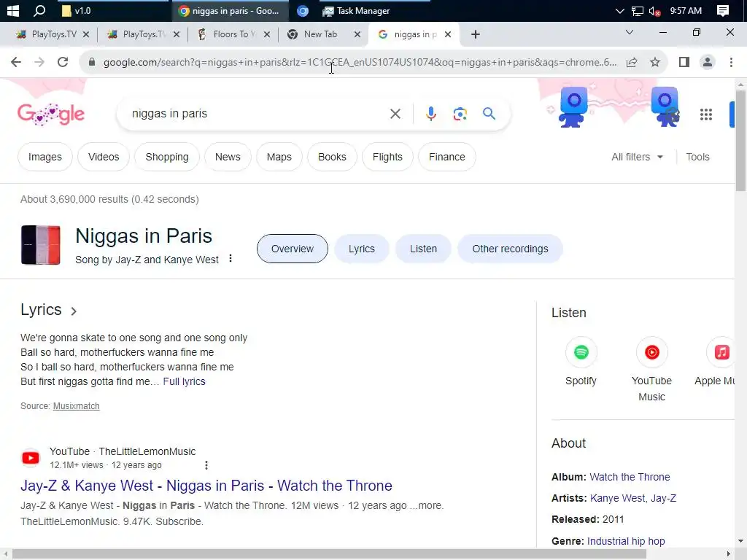This screenshot has height=560, width=747.
Task: Submit search with magnifier icon
Action: 489,113
